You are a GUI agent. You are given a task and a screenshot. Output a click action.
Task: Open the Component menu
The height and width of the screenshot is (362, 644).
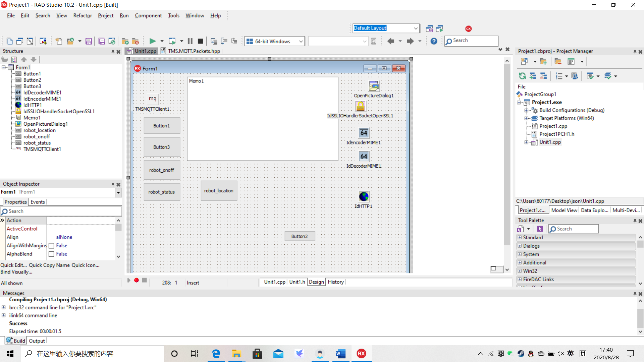click(x=148, y=15)
